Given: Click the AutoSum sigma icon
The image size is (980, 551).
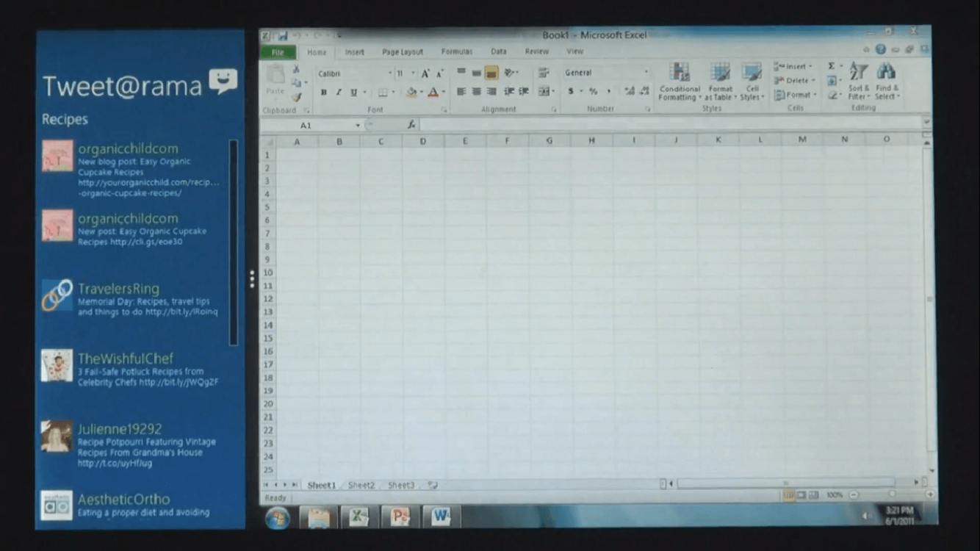Looking at the screenshot, I should pos(832,66).
